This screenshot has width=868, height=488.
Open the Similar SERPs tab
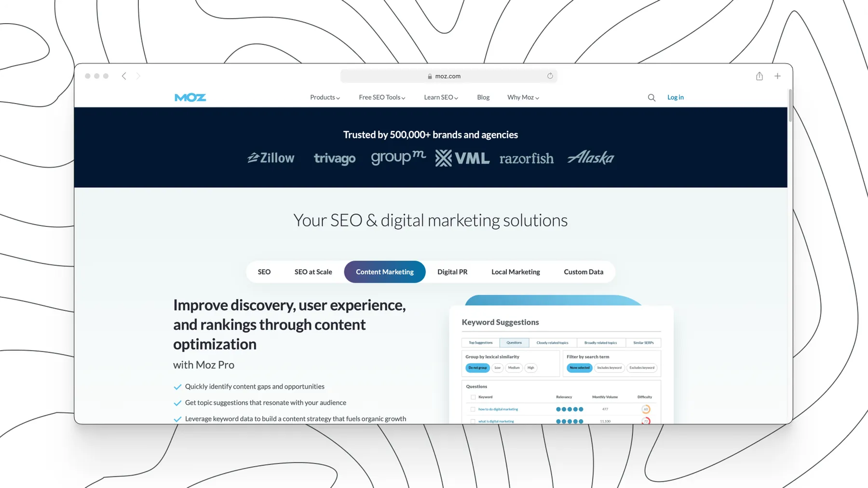pos(643,343)
